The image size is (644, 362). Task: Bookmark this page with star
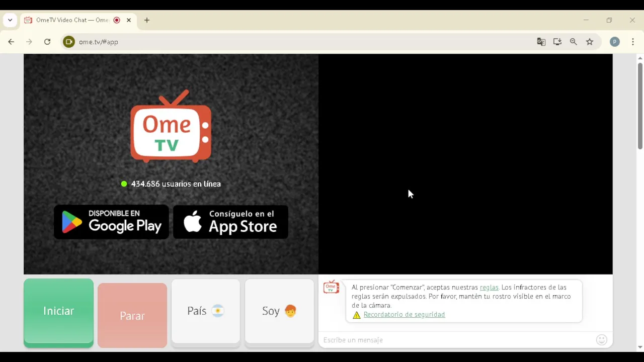click(x=590, y=42)
